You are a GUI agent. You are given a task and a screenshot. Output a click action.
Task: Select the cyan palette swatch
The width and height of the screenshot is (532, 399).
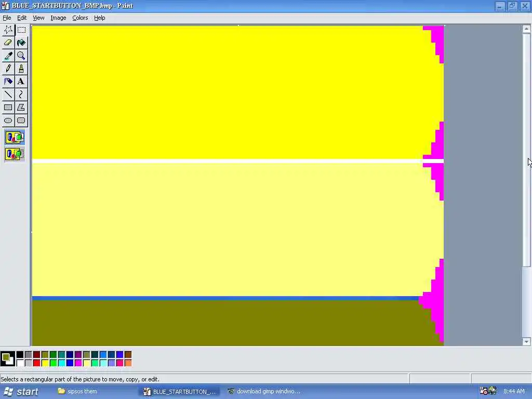61,363
